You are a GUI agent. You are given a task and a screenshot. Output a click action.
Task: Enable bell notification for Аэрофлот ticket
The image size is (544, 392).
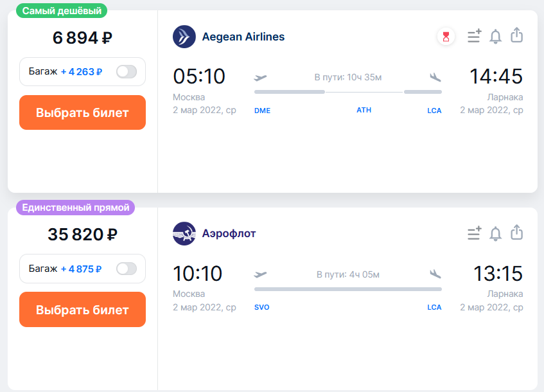click(495, 234)
